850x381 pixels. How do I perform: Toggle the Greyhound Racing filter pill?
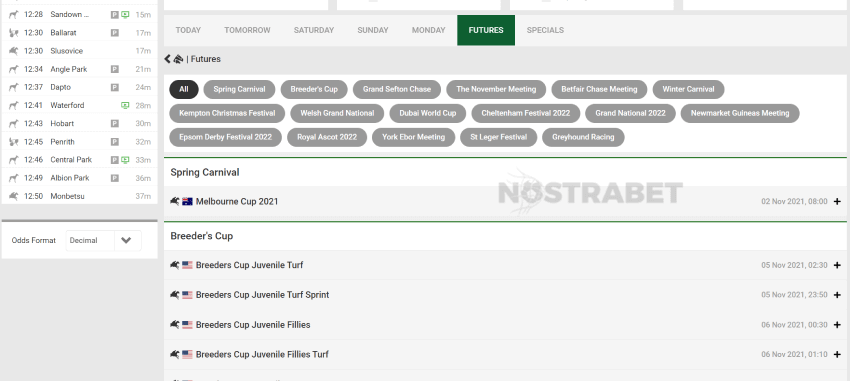pyautogui.click(x=583, y=137)
